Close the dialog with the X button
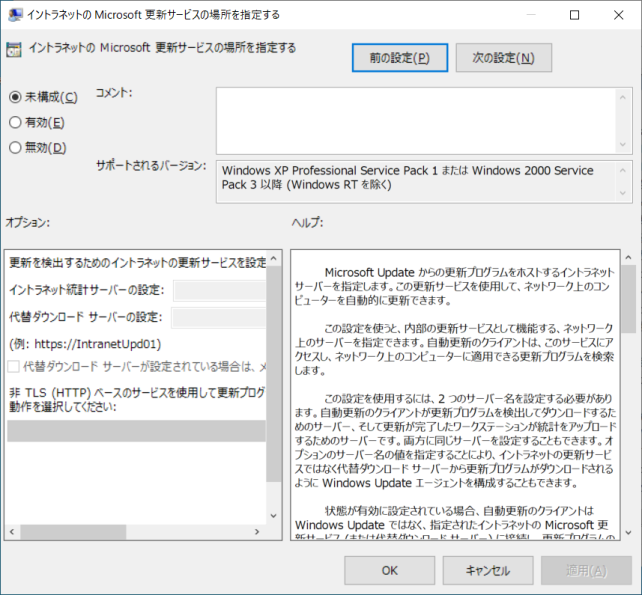The width and height of the screenshot is (642, 595). coord(619,15)
